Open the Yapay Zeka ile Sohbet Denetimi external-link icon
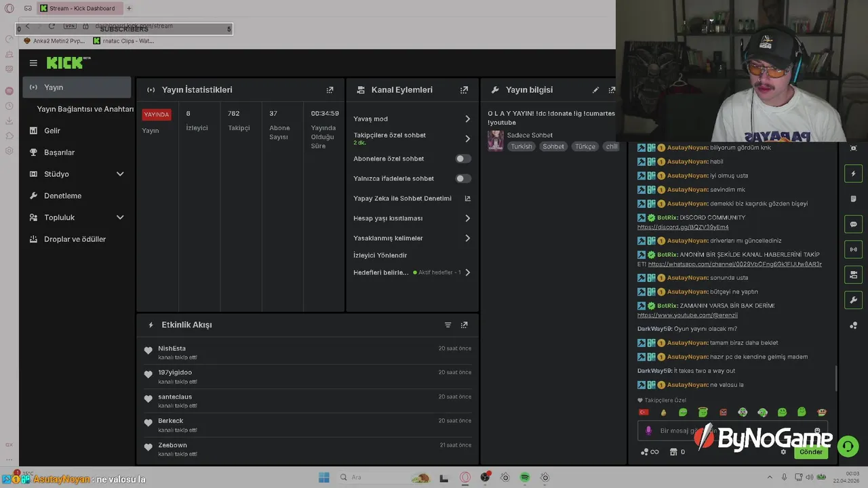The width and height of the screenshot is (868, 488). (467, 199)
